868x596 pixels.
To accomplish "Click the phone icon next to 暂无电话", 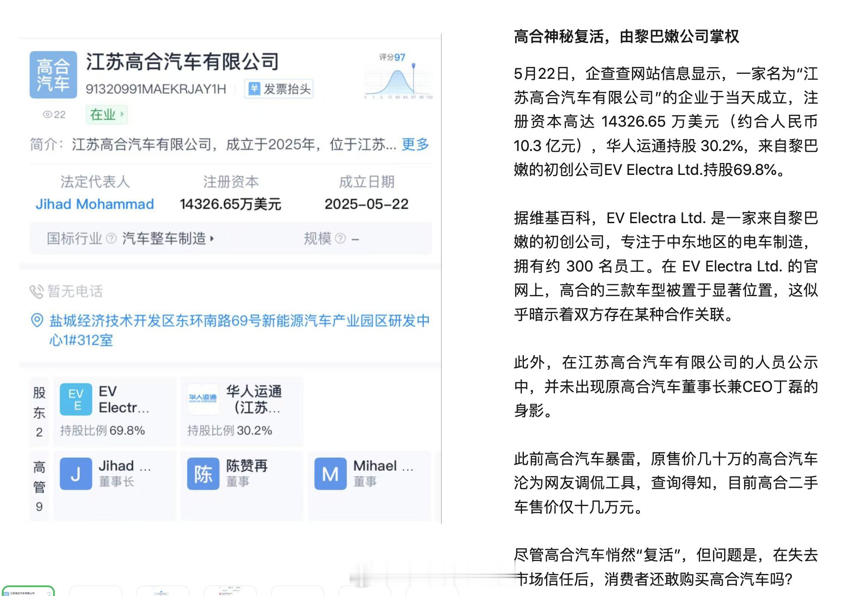I will click(x=36, y=292).
